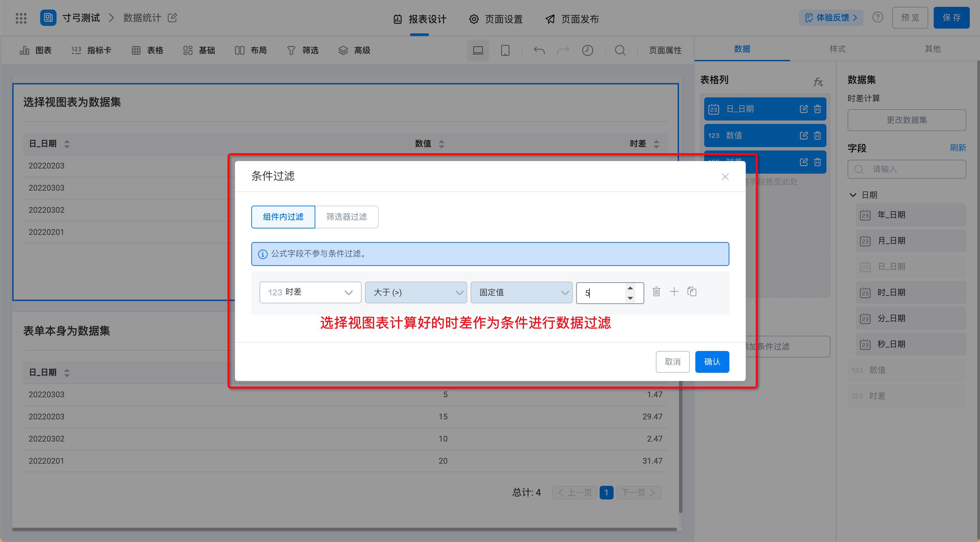Increase the filter value with up stepper

(x=630, y=288)
